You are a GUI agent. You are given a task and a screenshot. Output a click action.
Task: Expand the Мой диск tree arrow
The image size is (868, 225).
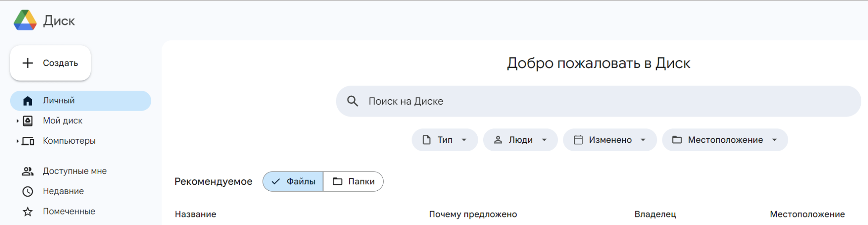click(x=17, y=121)
